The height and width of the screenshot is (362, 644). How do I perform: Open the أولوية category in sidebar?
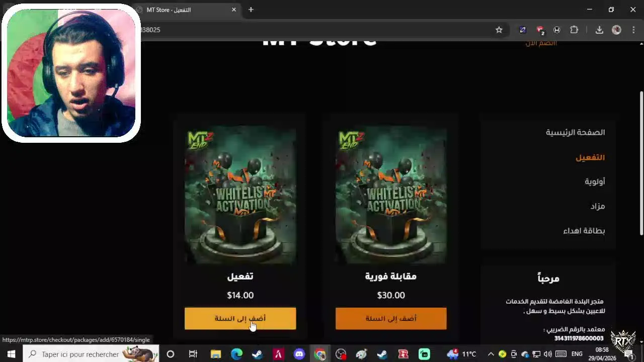click(595, 182)
